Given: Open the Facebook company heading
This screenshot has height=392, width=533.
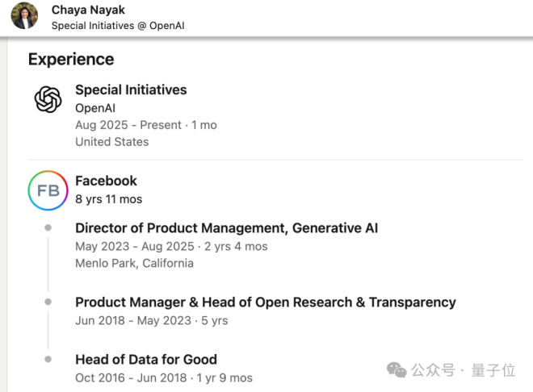Looking at the screenshot, I should (x=106, y=181).
